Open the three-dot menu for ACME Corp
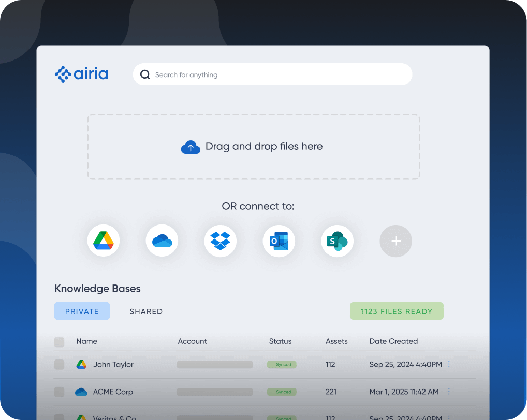 449,391
